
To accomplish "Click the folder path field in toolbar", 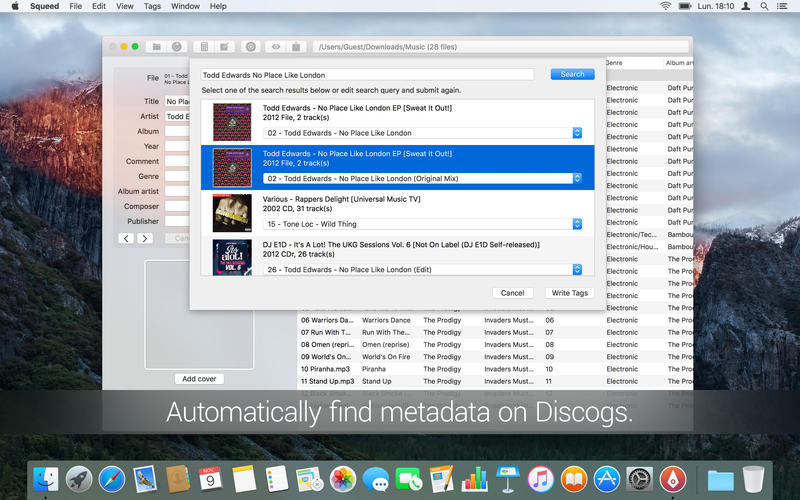I will [501, 46].
